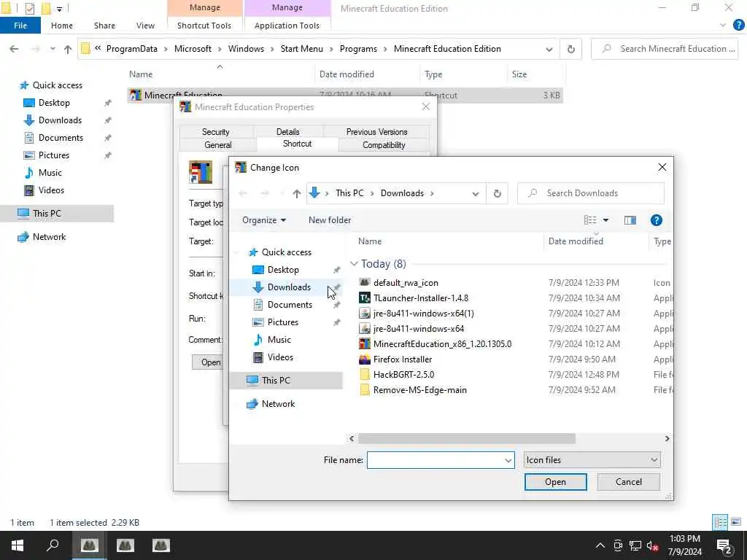The height and width of the screenshot is (560, 747).
Task: Select TLauncher-Installer-1.4.8 file icon
Action: tap(365, 298)
